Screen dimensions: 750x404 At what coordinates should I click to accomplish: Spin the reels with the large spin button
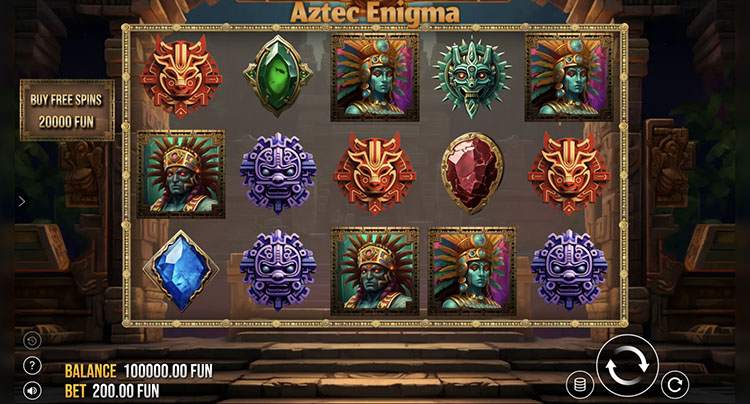click(627, 365)
